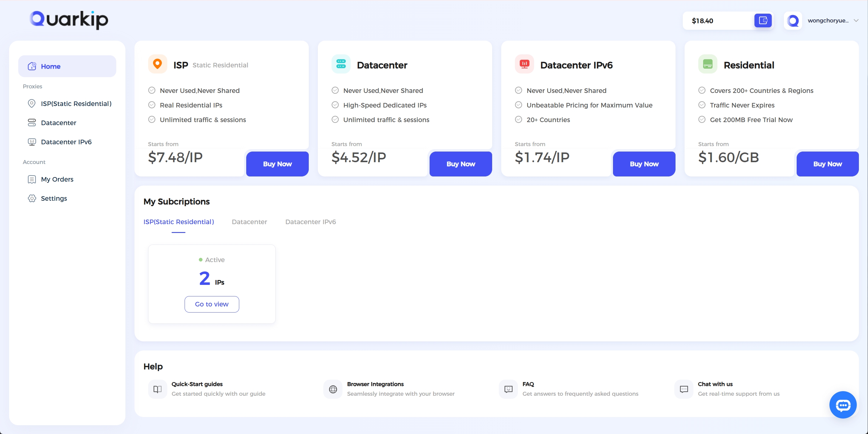Open the live chat bubble icon
The image size is (868, 434).
(843, 405)
